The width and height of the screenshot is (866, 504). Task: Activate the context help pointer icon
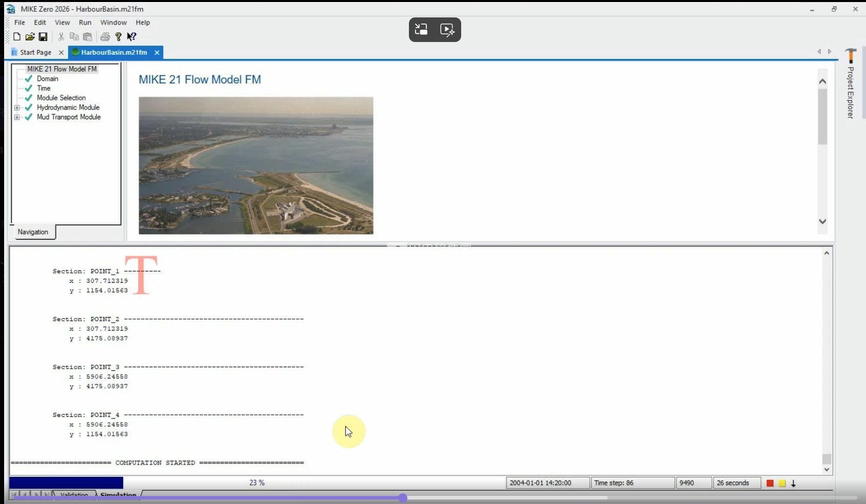(x=132, y=37)
